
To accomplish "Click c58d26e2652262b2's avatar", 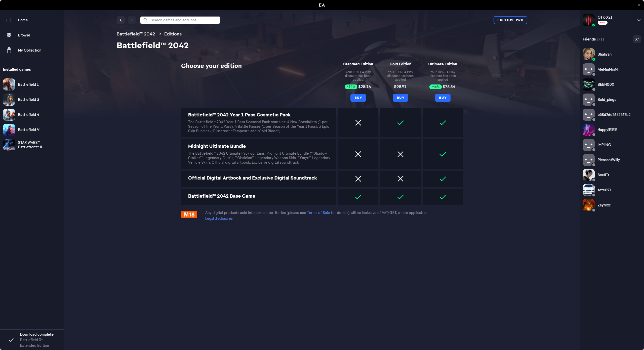I will pos(589,115).
